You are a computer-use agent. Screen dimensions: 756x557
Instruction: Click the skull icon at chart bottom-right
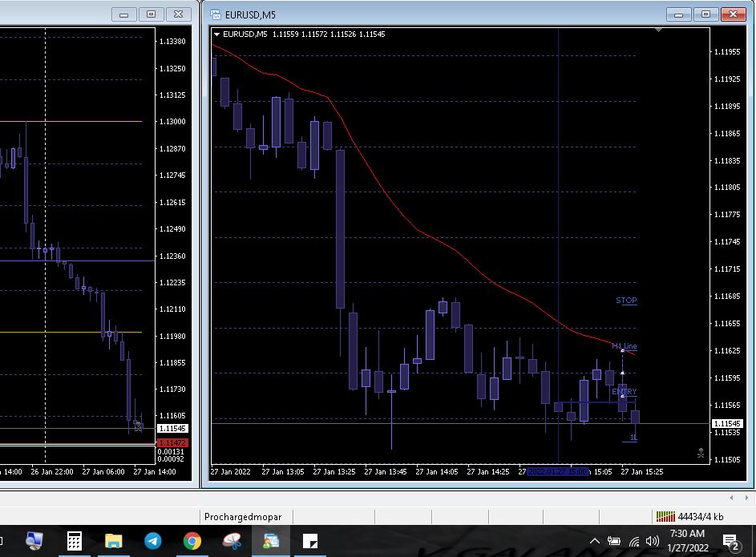point(701,453)
